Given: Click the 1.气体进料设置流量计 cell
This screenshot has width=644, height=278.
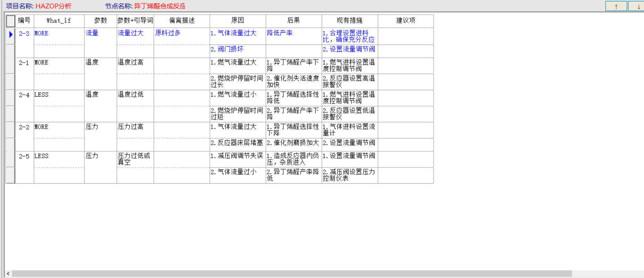Looking at the screenshot, I should 350,130.
